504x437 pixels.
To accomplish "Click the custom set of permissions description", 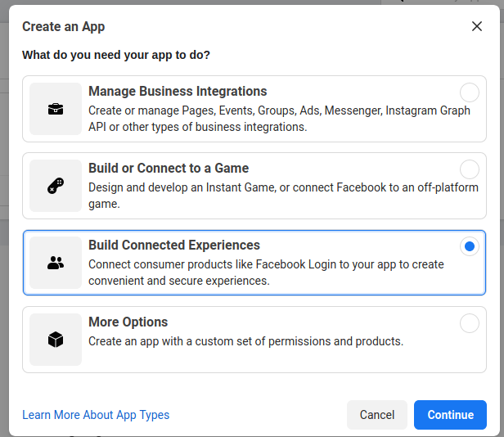I will click(x=246, y=341).
